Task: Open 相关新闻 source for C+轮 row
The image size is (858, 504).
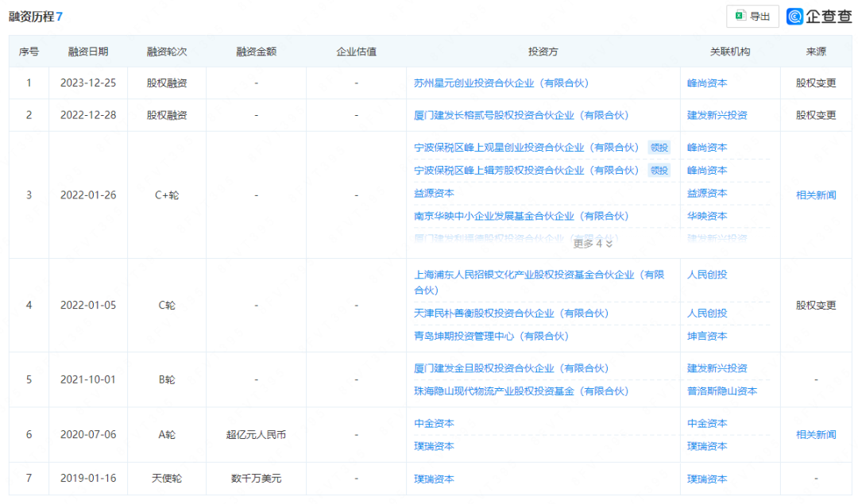Action: (816, 195)
